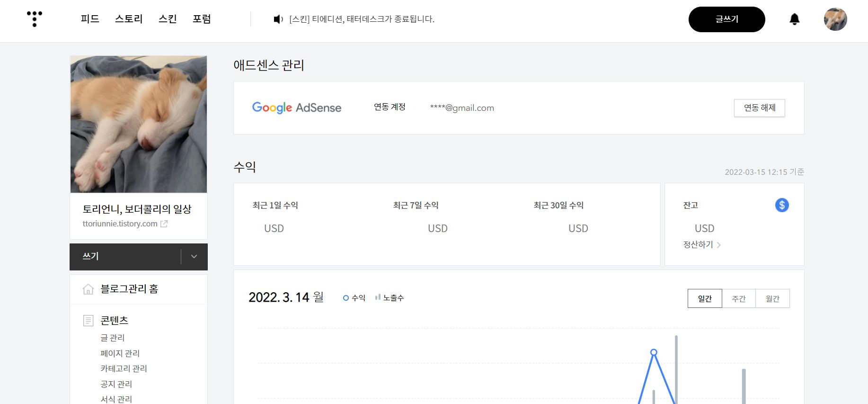Image resolution: width=868 pixels, height=404 pixels.
Task: Open the profile avatar menu
Action: click(x=835, y=19)
